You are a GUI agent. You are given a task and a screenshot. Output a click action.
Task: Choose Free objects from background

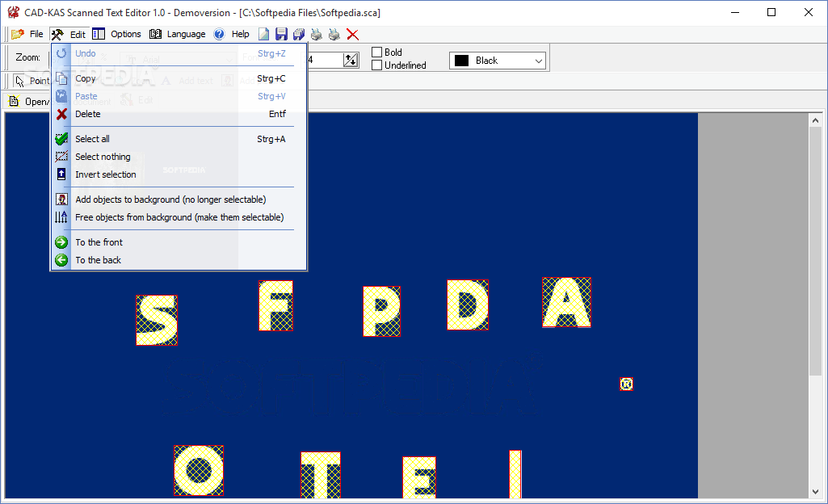[179, 217]
